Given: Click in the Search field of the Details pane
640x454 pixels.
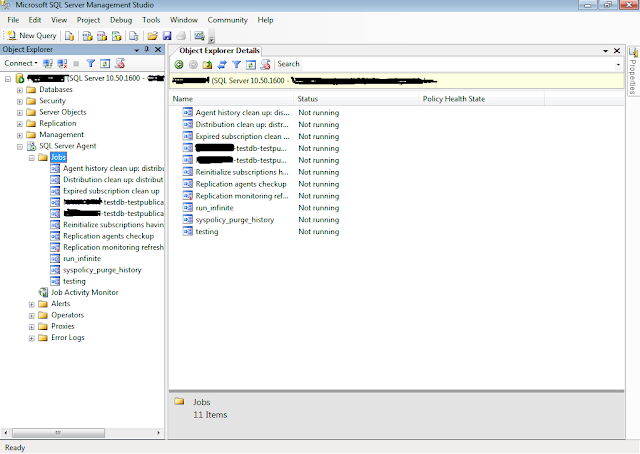Looking at the screenshot, I should click(444, 65).
